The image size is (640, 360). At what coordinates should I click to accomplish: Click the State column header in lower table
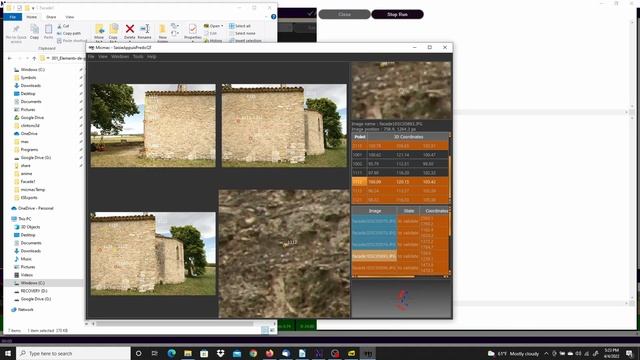[x=409, y=211]
